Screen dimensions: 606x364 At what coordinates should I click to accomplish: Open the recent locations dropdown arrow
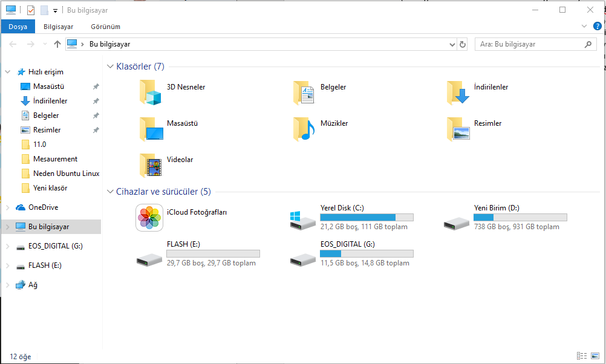point(45,44)
